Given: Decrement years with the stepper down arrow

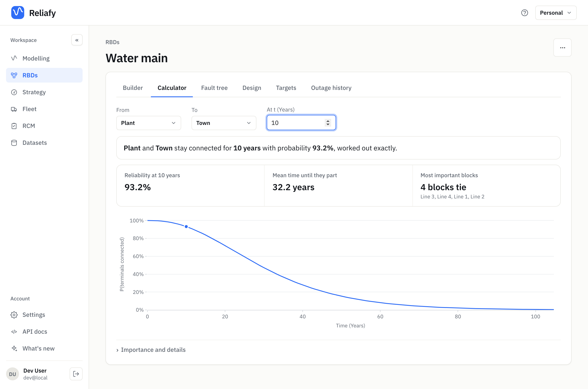Looking at the screenshot, I should click(x=328, y=124).
